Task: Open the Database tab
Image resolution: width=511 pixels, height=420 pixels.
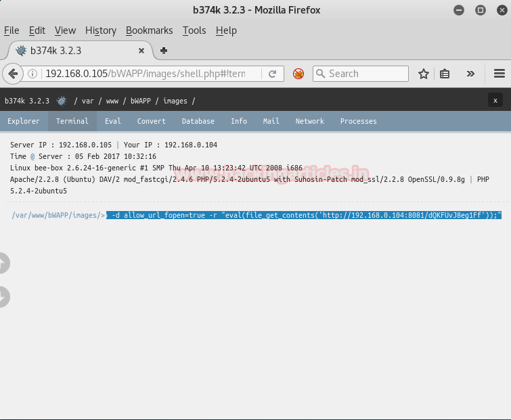Action: (198, 121)
